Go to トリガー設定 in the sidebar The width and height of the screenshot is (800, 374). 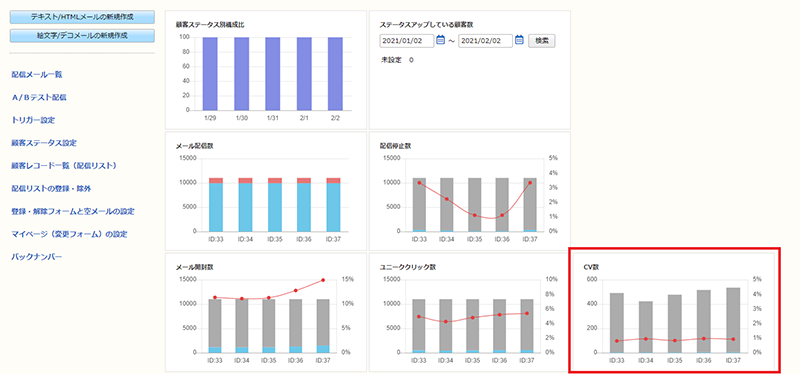[x=33, y=120]
